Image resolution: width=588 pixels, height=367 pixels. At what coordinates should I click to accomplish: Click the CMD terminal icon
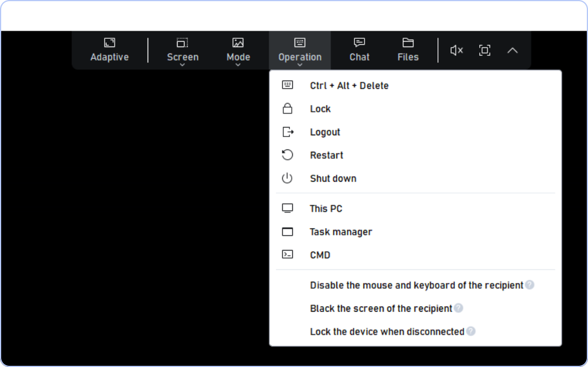(x=288, y=255)
